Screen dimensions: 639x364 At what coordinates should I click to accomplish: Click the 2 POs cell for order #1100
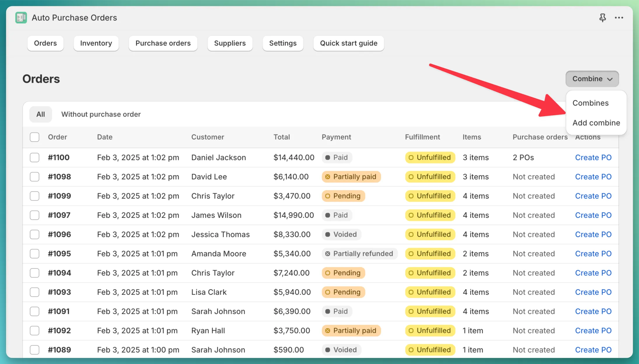523,157
